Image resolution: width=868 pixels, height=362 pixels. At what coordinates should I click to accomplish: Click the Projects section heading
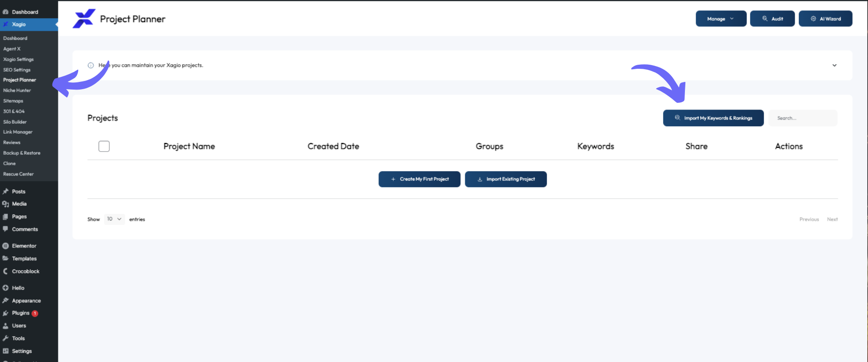point(103,118)
